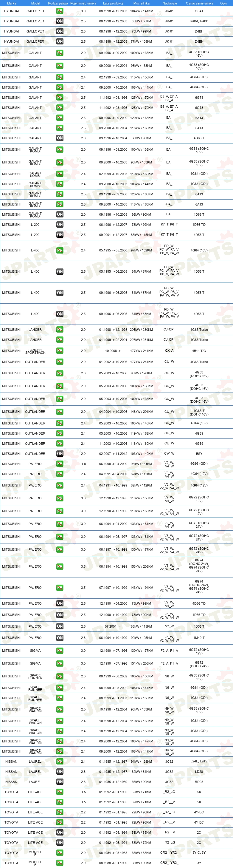Click the petrol icon in Model F 66kW/90KM row
The width and height of the screenshot is (233, 868).
[60, 863]
